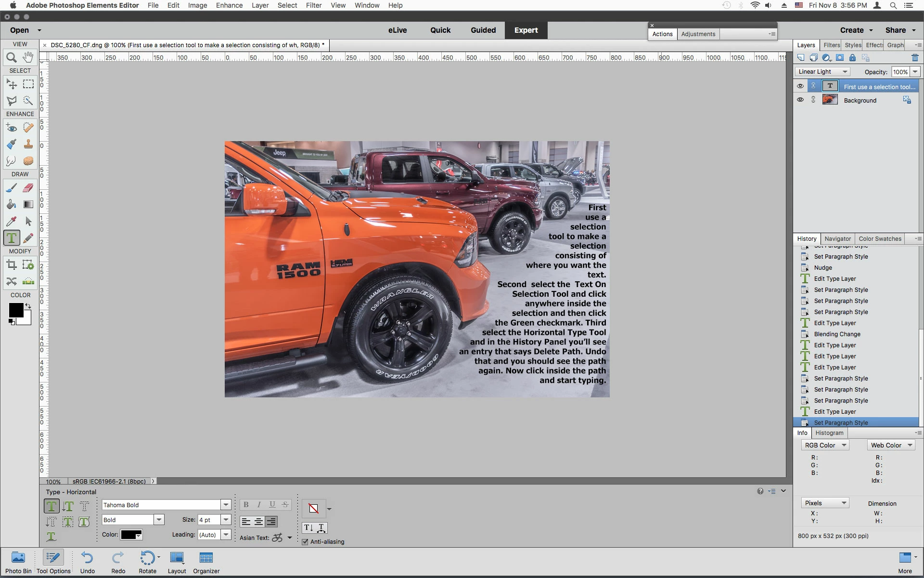Select the Rectangular Marquee tool
This screenshot has width=924, height=578.
[28, 84]
